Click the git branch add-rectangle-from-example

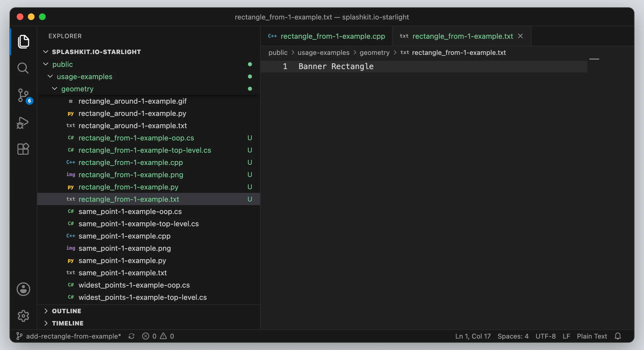69,336
